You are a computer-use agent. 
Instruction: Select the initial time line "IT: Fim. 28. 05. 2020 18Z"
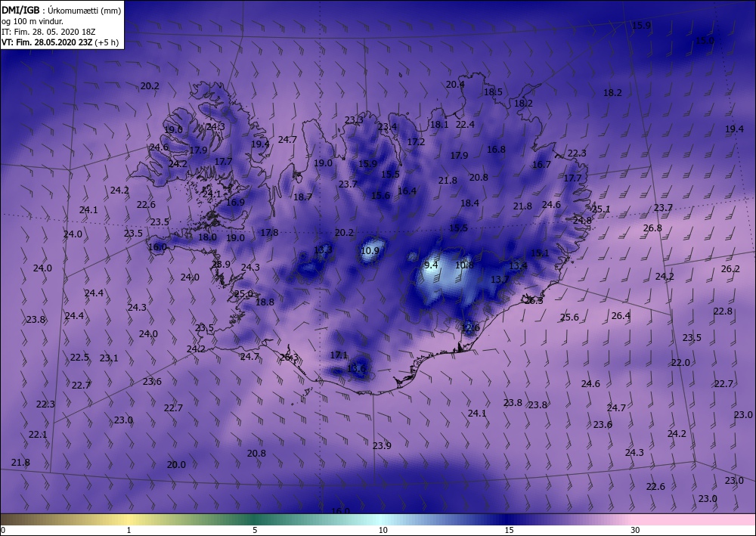tap(48, 32)
